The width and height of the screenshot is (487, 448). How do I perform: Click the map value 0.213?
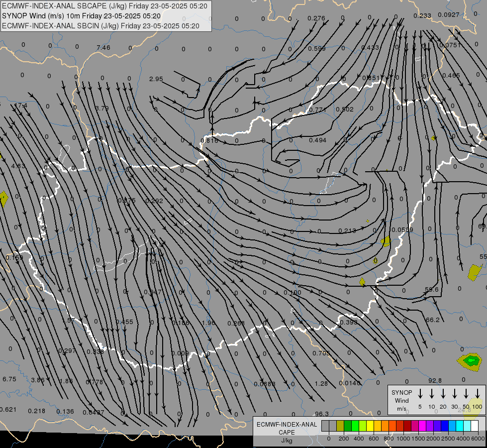click(x=347, y=230)
